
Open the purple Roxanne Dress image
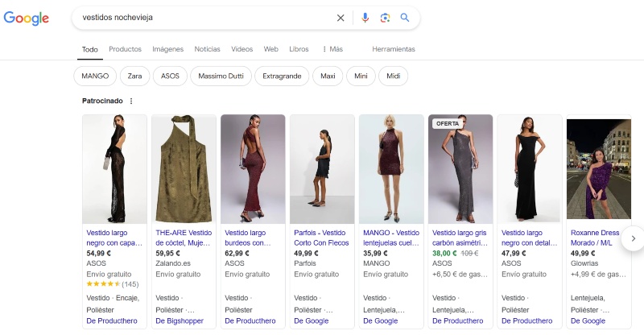click(x=599, y=169)
